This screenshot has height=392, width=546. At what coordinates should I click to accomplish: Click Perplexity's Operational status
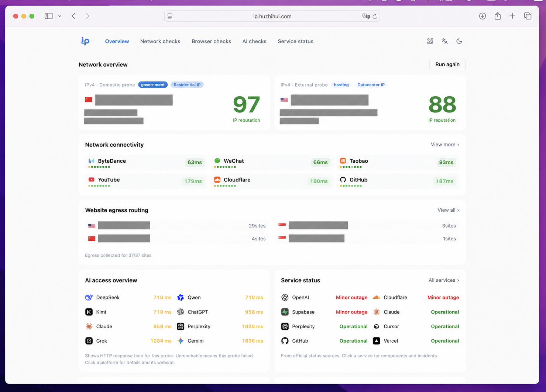[x=353, y=326]
